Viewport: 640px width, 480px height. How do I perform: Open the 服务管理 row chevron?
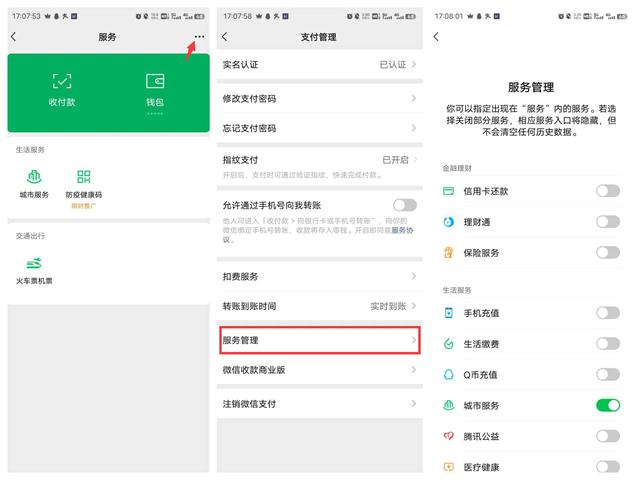tap(414, 340)
